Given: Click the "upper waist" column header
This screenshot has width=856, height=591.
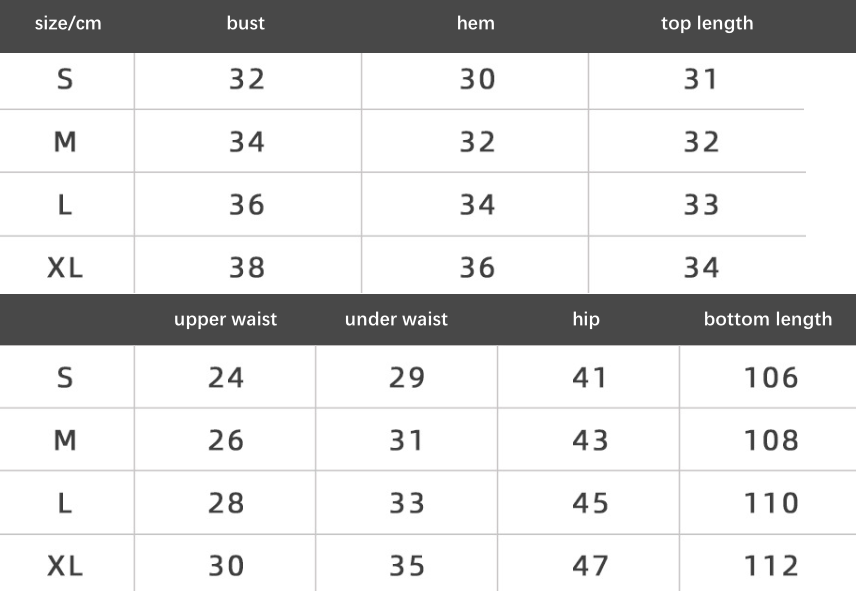Looking at the screenshot, I should [225, 320].
